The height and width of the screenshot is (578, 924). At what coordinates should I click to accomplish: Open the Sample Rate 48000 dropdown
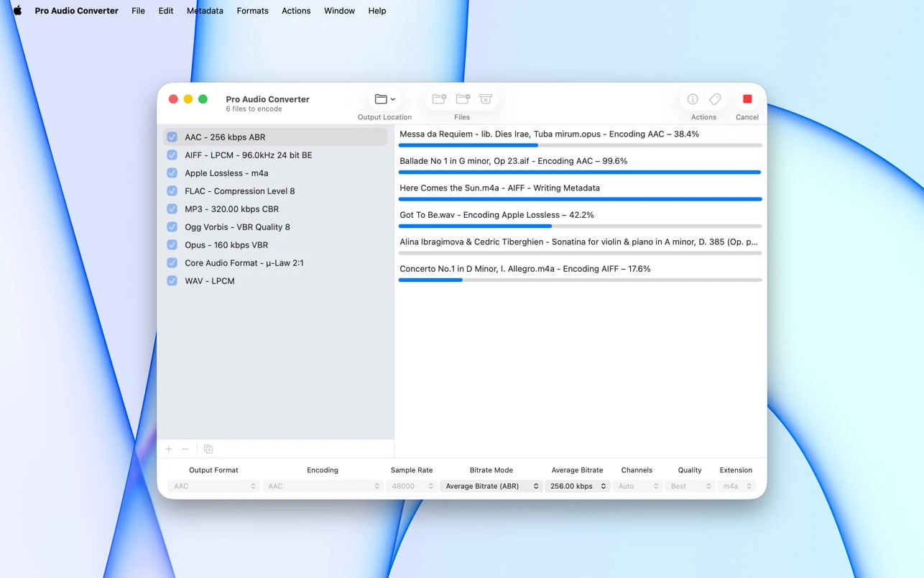(x=412, y=486)
